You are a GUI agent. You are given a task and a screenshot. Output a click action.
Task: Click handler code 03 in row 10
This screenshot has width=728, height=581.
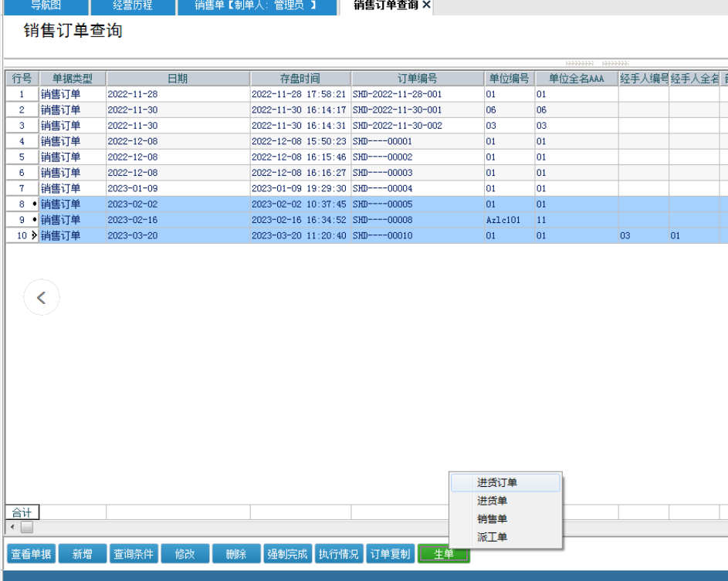coord(644,236)
